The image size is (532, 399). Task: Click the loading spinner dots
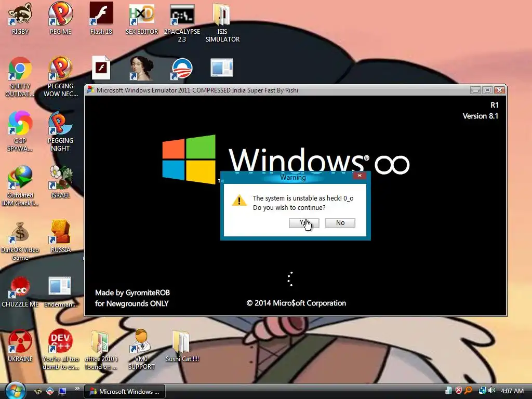coord(290,279)
